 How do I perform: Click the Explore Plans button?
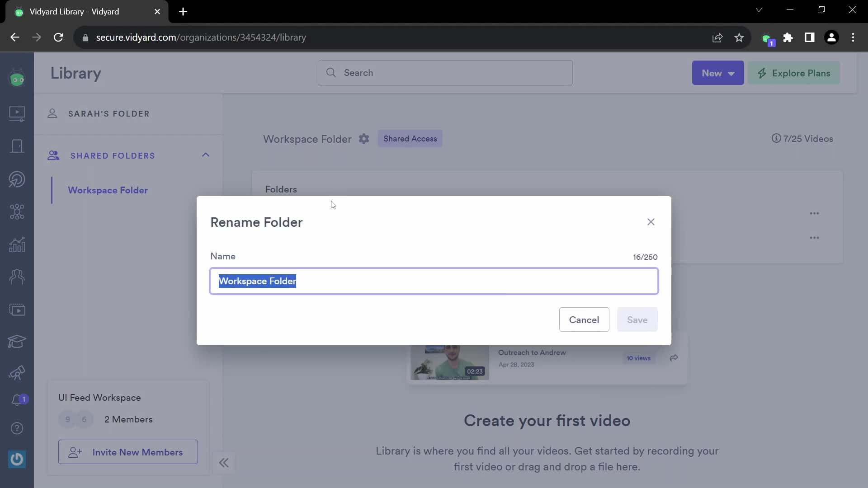794,73
